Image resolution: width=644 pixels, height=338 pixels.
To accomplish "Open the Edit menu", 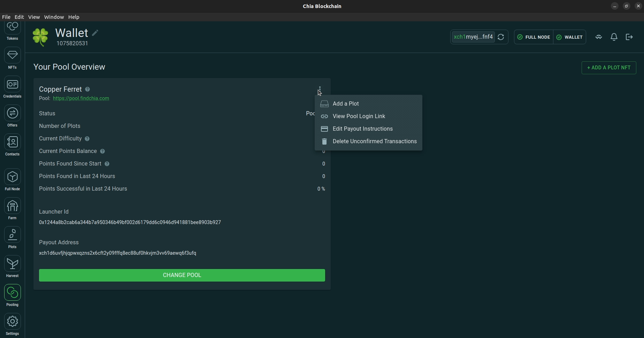I will pyautogui.click(x=19, y=17).
